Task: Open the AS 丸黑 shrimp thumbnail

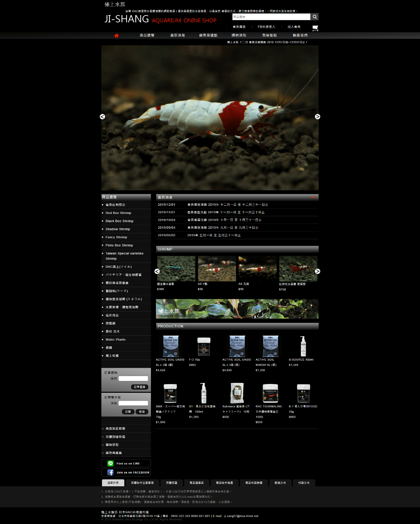Action: tap(258, 268)
